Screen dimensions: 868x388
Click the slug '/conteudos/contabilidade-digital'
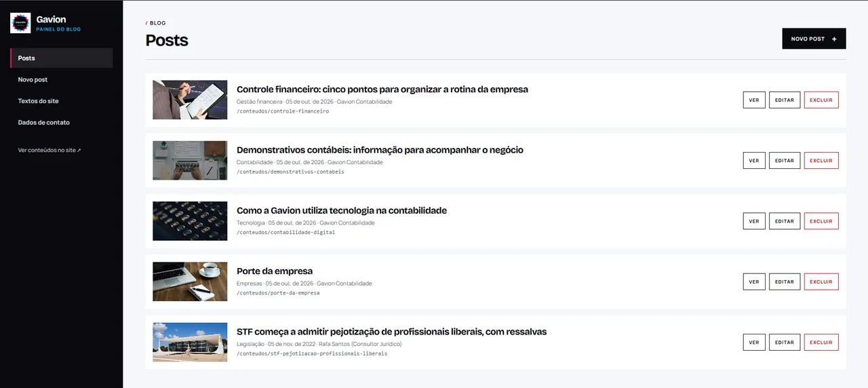(285, 232)
